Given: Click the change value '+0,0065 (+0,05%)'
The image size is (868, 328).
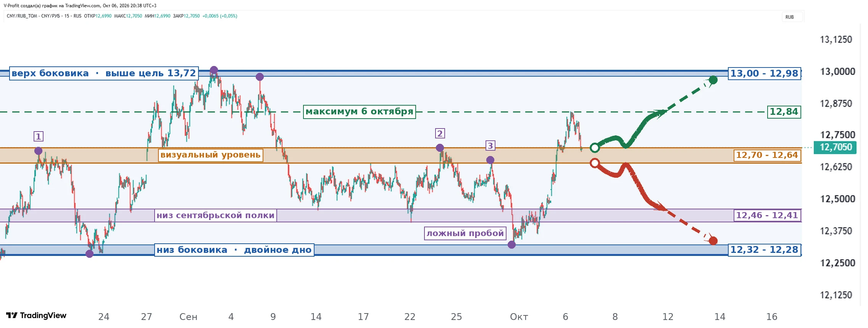Looking at the screenshot, I should click(x=220, y=16).
